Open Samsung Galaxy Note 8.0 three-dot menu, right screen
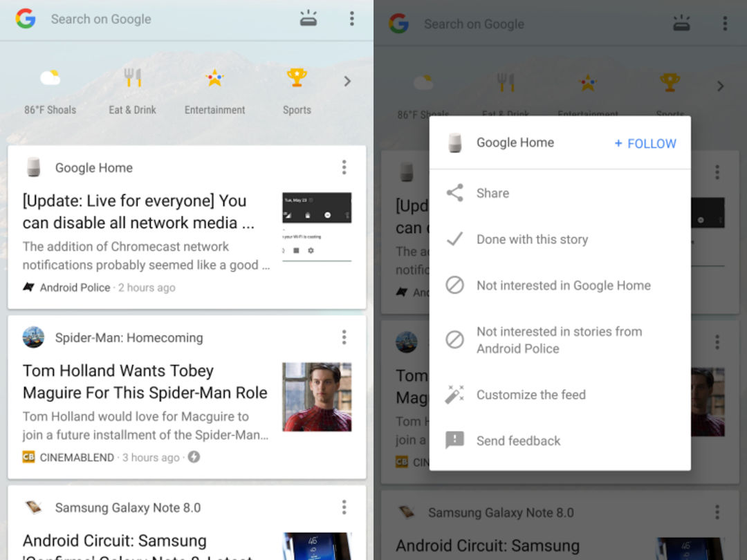The image size is (747, 560). (x=717, y=512)
